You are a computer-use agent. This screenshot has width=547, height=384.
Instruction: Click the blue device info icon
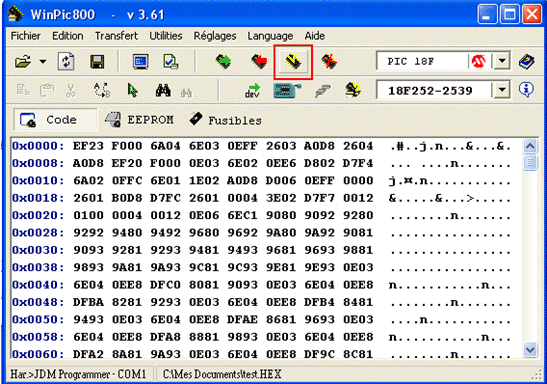[x=526, y=90]
